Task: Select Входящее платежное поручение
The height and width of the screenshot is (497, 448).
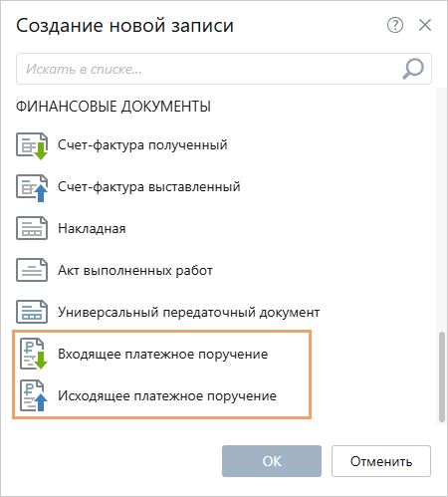Action: pyautogui.click(x=162, y=355)
